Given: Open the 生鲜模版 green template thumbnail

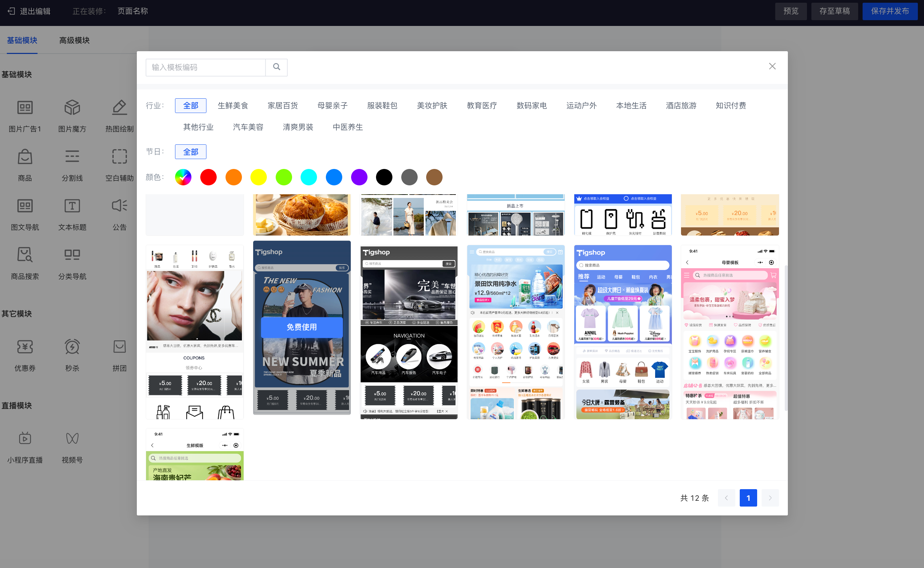Looking at the screenshot, I should click(x=195, y=455).
